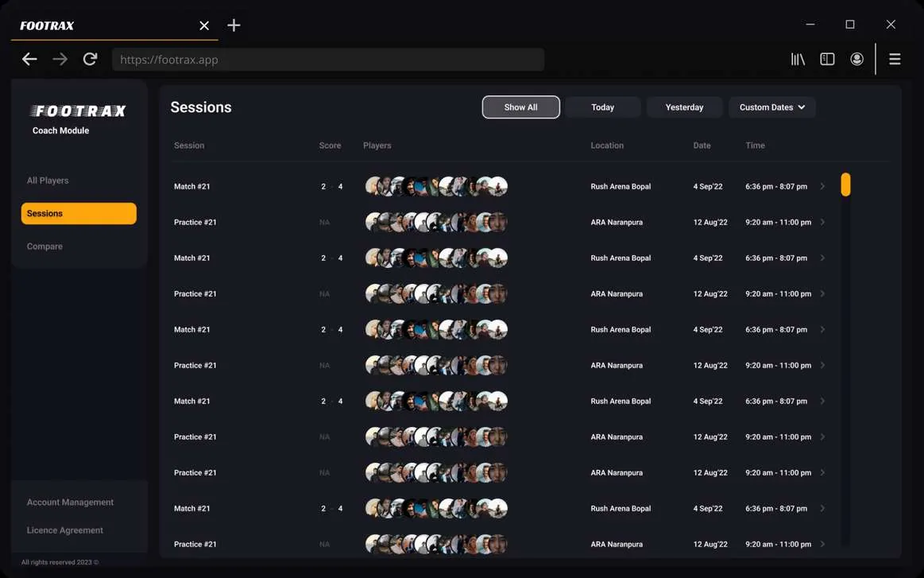Click the sessions list scrollbar thumb
Screen dimensions: 924x578
845,184
